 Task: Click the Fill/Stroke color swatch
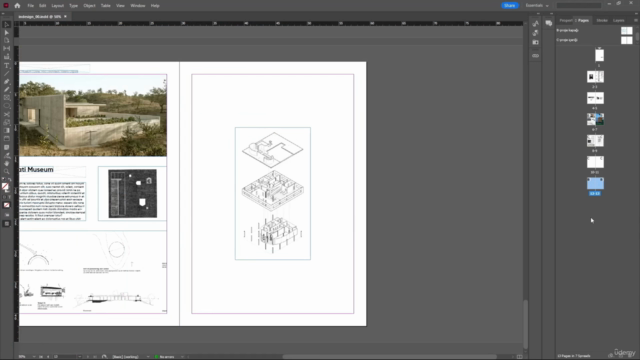5,187
